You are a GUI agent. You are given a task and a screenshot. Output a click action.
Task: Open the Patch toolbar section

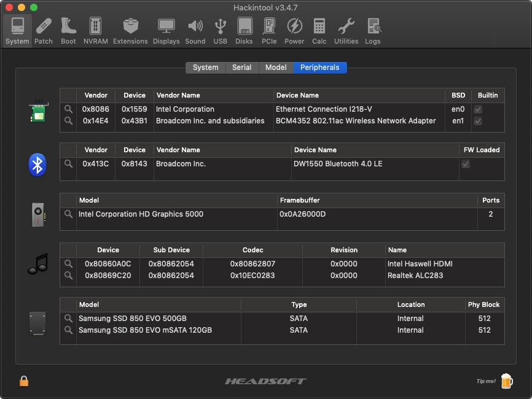coord(44,31)
